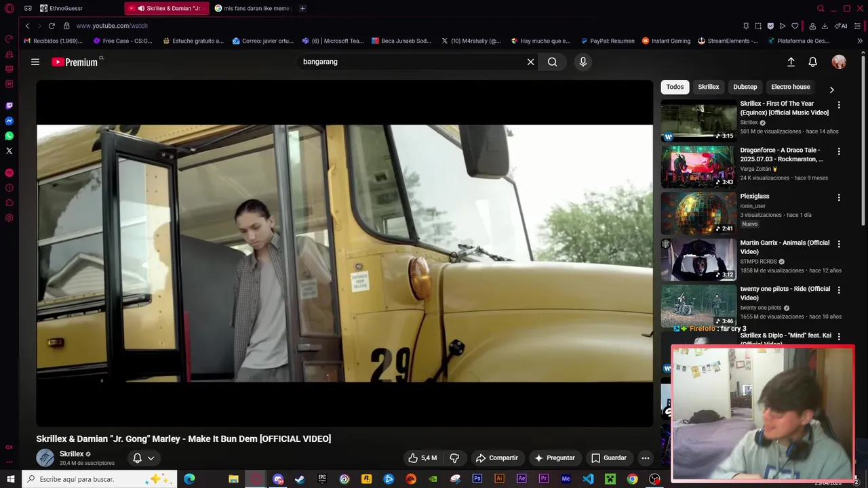The image size is (868, 488).
Task: Take a snapshot with Opera's capture icon
Action: (758, 26)
